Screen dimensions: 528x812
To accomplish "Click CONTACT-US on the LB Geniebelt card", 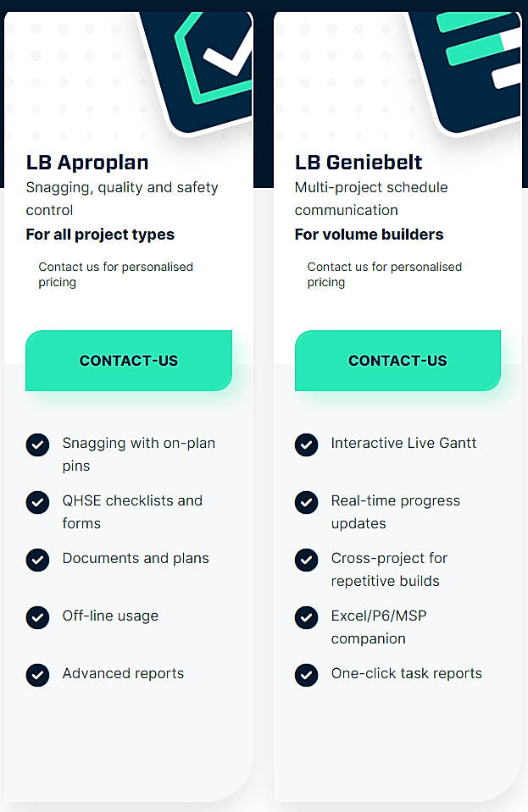I will pyautogui.click(x=397, y=360).
